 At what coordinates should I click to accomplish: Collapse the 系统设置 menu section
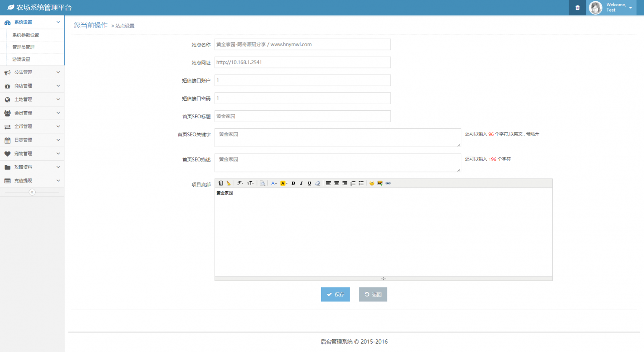32,22
